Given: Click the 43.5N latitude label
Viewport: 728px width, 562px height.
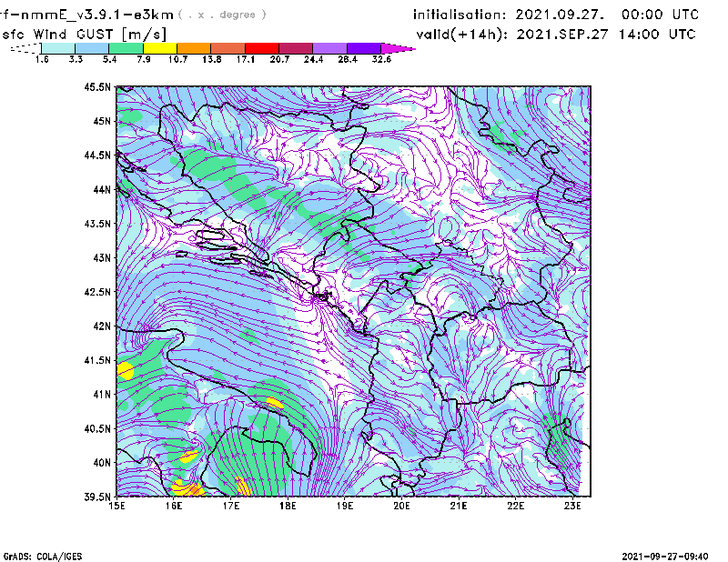Looking at the screenshot, I should pyautogui.click(x=97, y=224).
